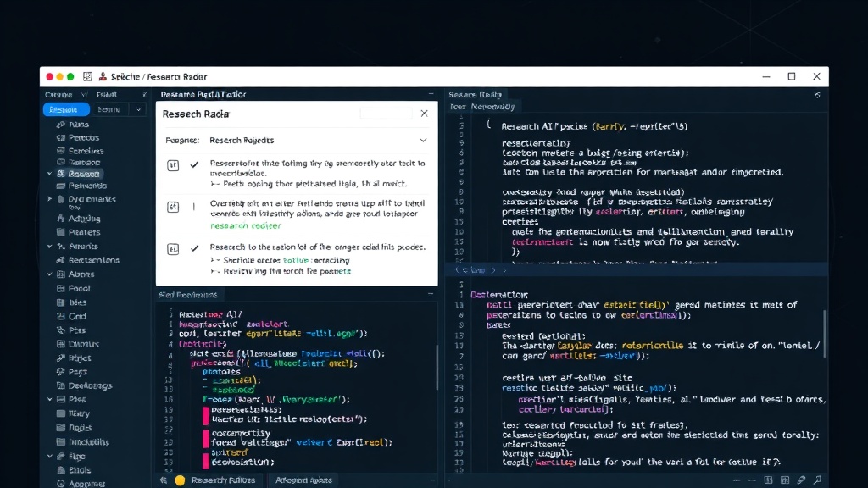Navigate forward with right chevron in right panel breadcrumb
This screenshot has width=868, height=488.
click(x=493, y=270)
